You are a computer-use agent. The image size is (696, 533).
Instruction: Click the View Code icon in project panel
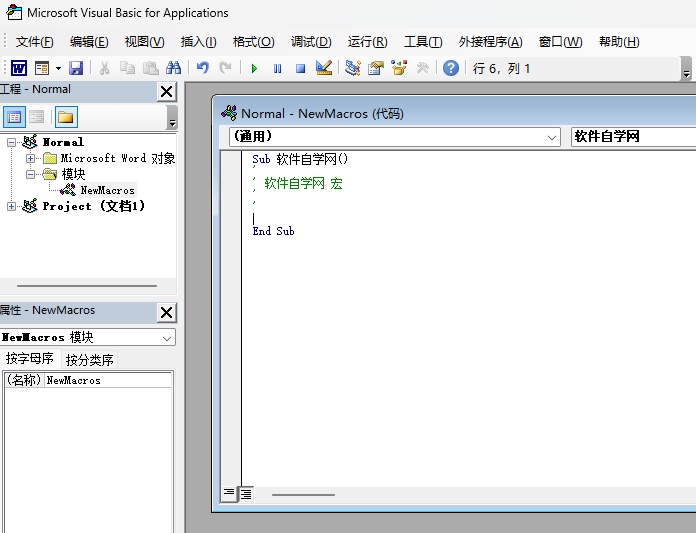[14, 117]
